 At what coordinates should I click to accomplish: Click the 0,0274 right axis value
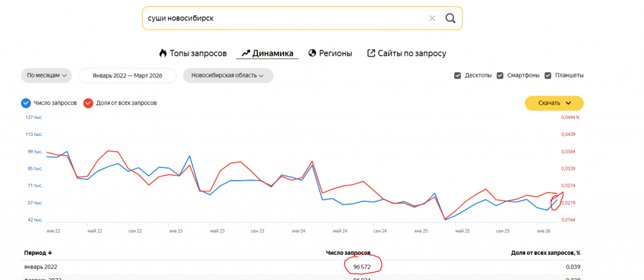click(569, 186)
